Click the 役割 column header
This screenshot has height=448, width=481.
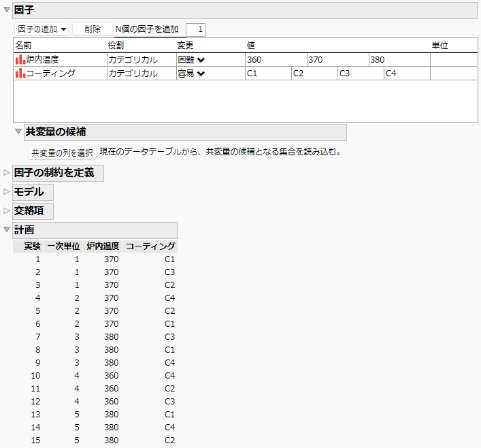point(116,46)
